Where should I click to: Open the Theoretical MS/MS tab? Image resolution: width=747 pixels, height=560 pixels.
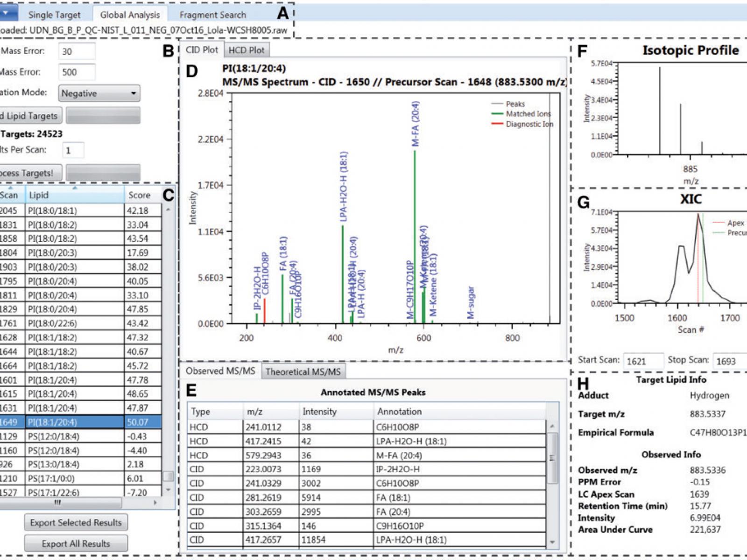[303, 372]
